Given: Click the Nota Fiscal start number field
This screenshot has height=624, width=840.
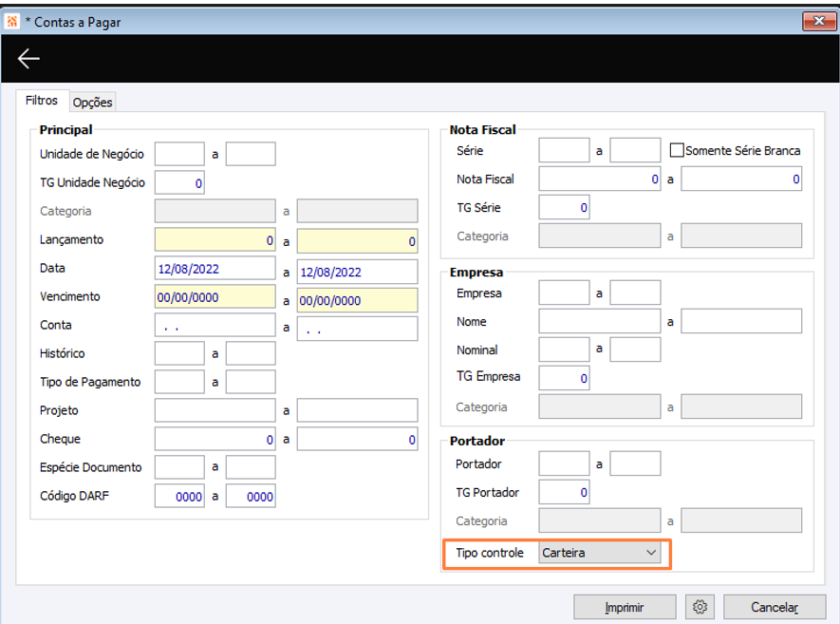Looking at the screenshot, I should (x=600, y=179).
